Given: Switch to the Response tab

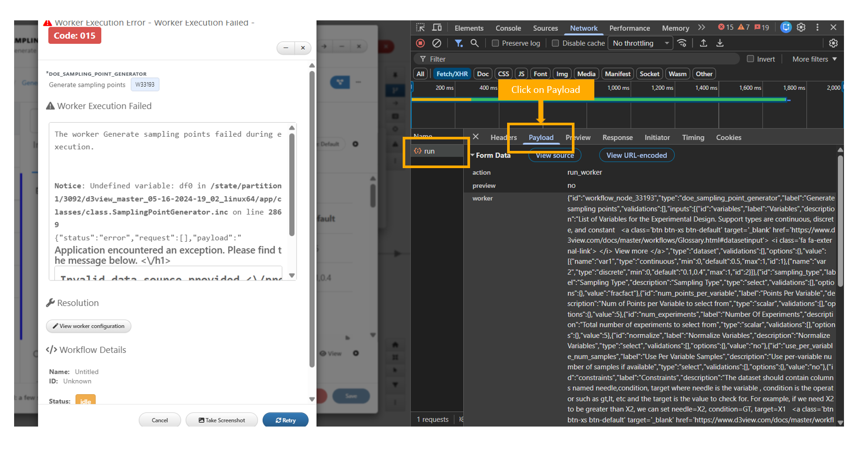Looking at the screenshot, I should [617, 138].
